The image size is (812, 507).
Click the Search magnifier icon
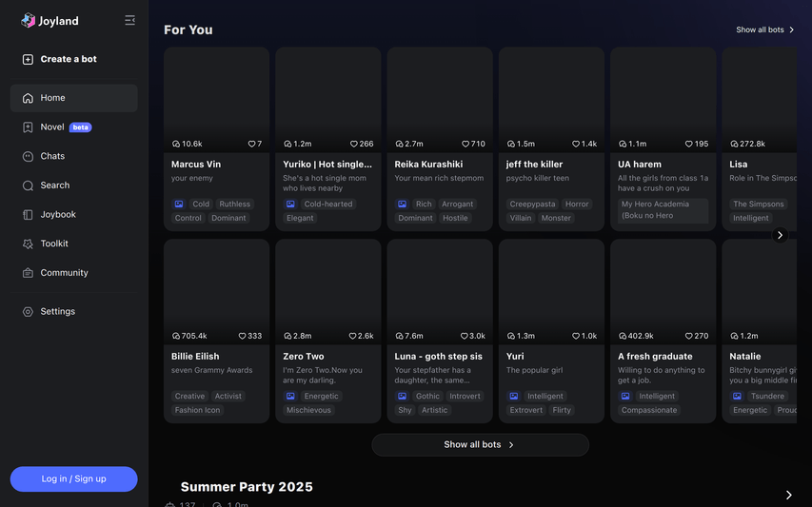tap(28, 185)
